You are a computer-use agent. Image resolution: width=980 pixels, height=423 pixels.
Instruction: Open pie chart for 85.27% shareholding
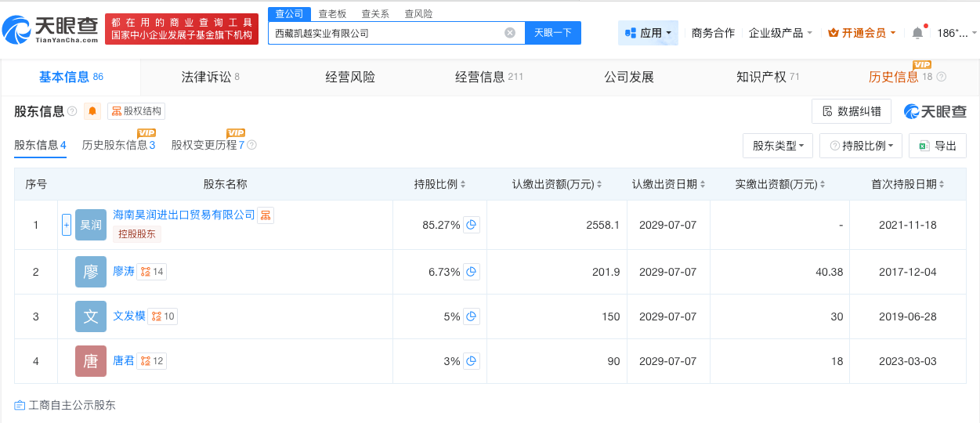click(x=471, y=225)
